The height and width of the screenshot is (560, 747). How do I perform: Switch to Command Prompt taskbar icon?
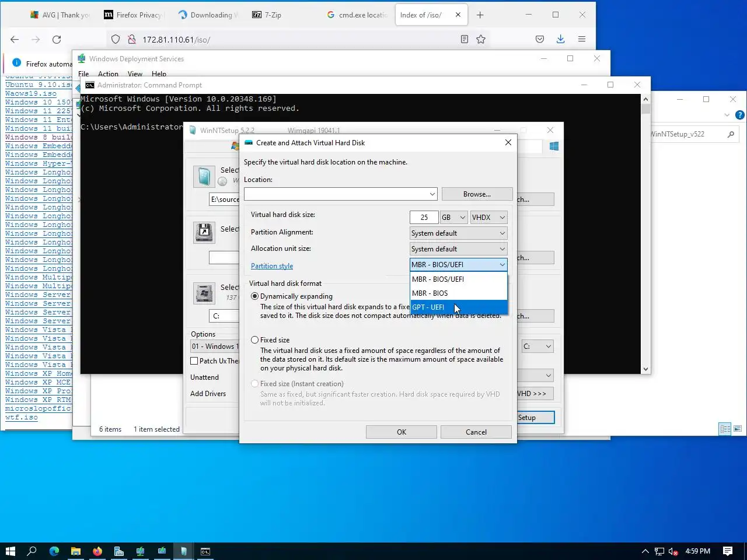(x=205, y=551)
